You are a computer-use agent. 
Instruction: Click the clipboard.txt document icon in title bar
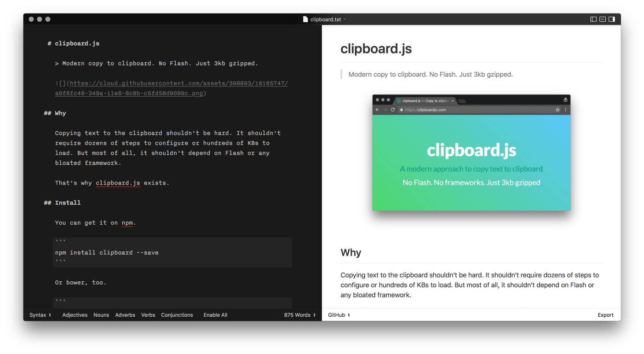click(x=305, y=19)
